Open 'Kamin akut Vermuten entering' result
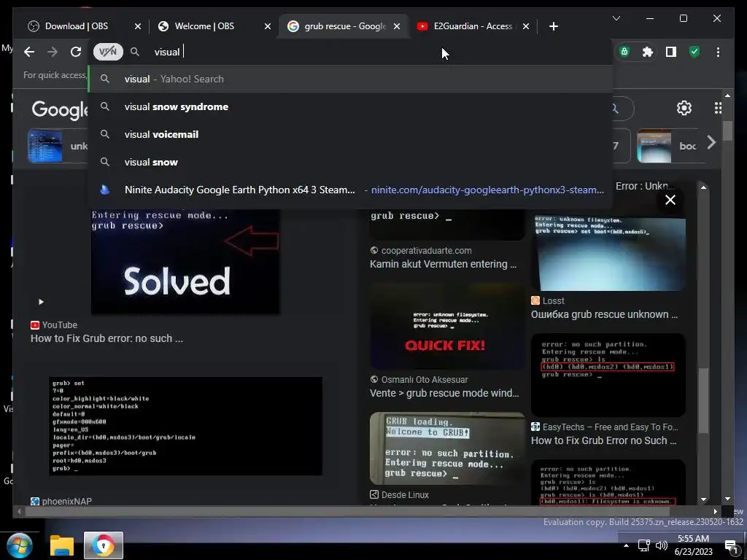This screenshot has height=560, width=747. (443, 264)
